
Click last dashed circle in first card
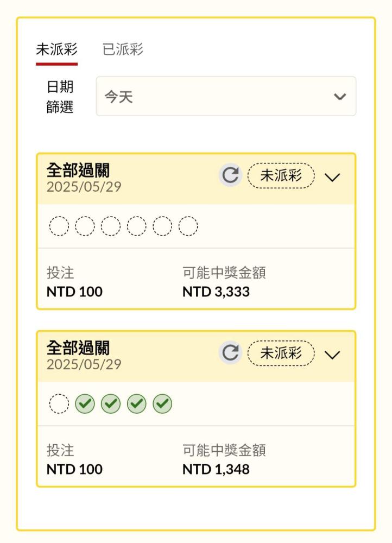(x=188, y=226)
